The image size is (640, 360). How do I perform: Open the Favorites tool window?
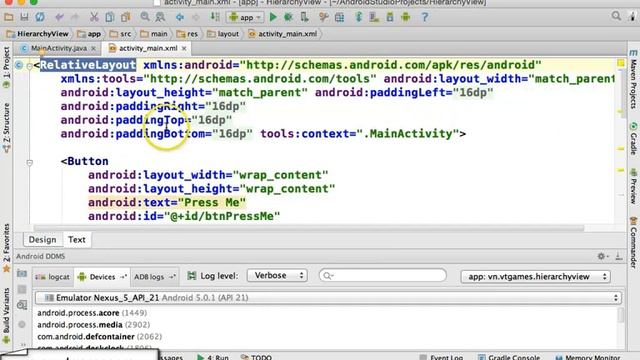tap(6, 247)
